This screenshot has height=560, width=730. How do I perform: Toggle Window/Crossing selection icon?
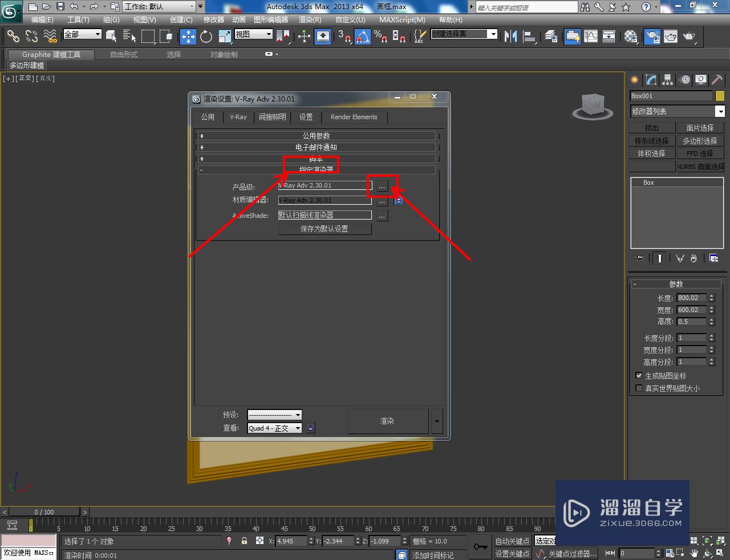(x=166, y=36)
